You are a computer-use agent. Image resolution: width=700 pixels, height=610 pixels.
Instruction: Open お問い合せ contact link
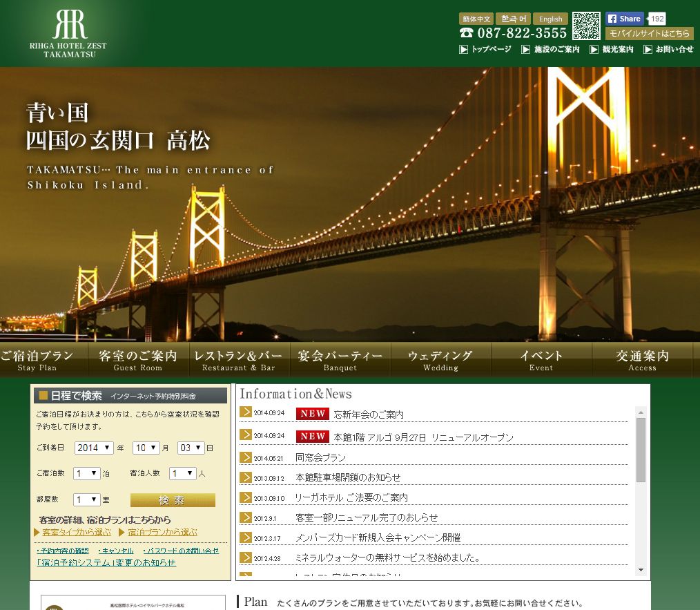674,49
